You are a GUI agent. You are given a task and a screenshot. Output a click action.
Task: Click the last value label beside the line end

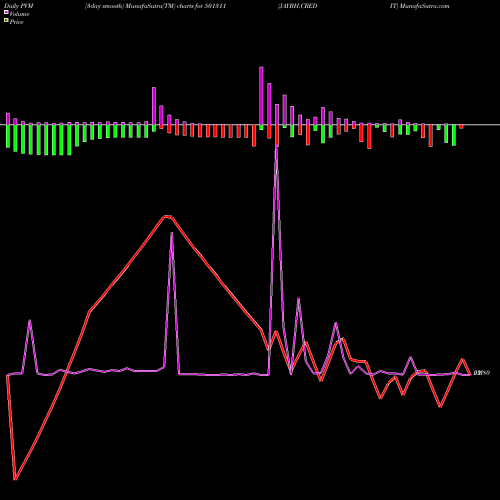(482, 373)
